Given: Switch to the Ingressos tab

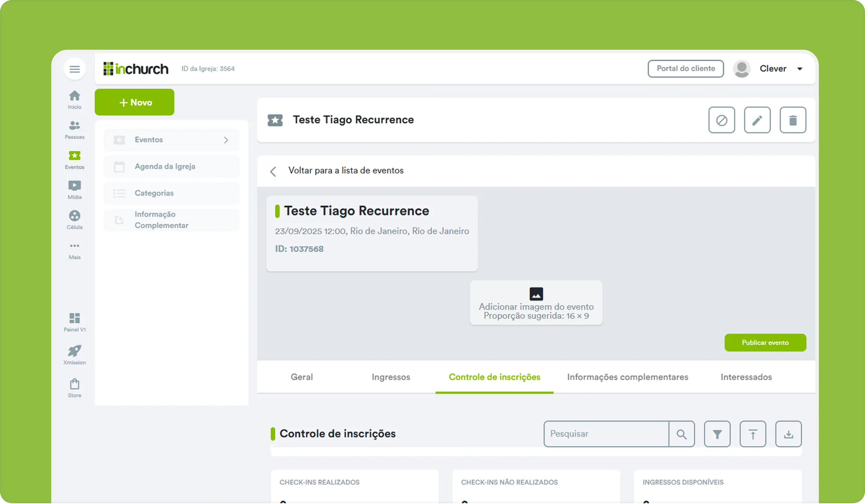Looking at the screenshot, I should click(x=391, y=377).
